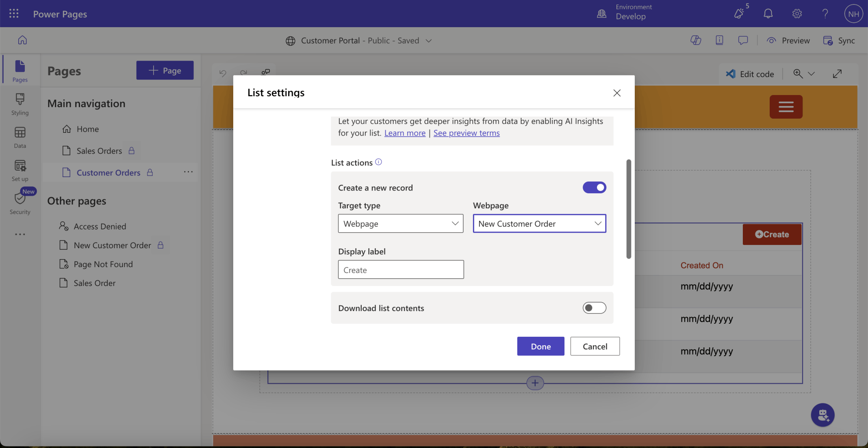The image size is (868, 448).
Task: Disable Create a new record toggle
Action: (594, 187)
